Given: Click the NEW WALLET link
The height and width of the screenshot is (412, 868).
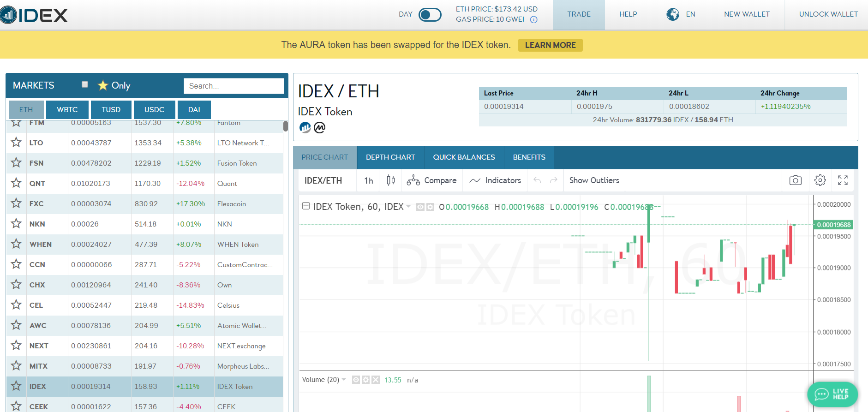Looking at the screenshot, I should point(747,14).
